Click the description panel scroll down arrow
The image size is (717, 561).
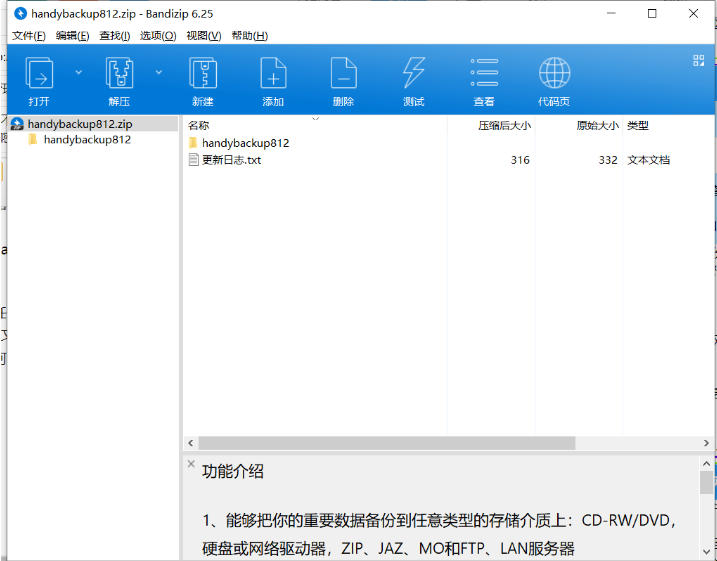706,552
